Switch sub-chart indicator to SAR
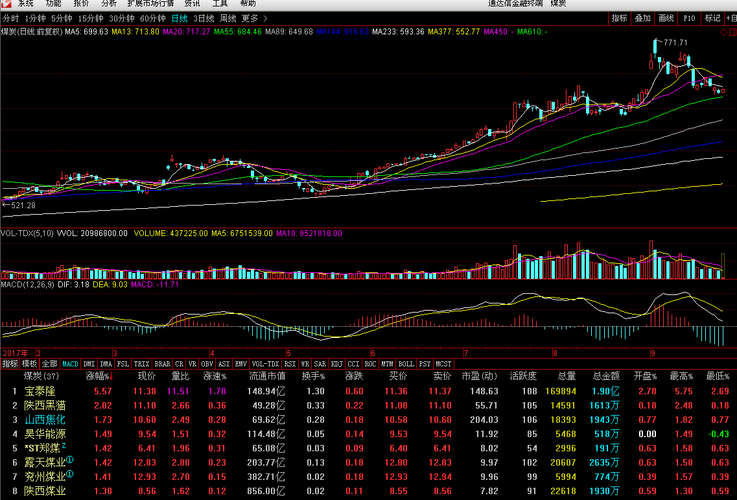Viewport: 737px width, 500px height. pos(320,364)
